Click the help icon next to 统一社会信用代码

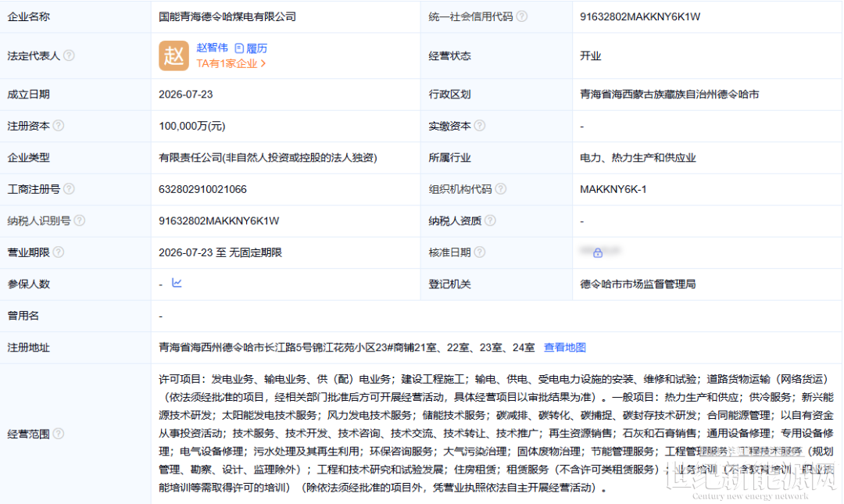click(521, 16)
